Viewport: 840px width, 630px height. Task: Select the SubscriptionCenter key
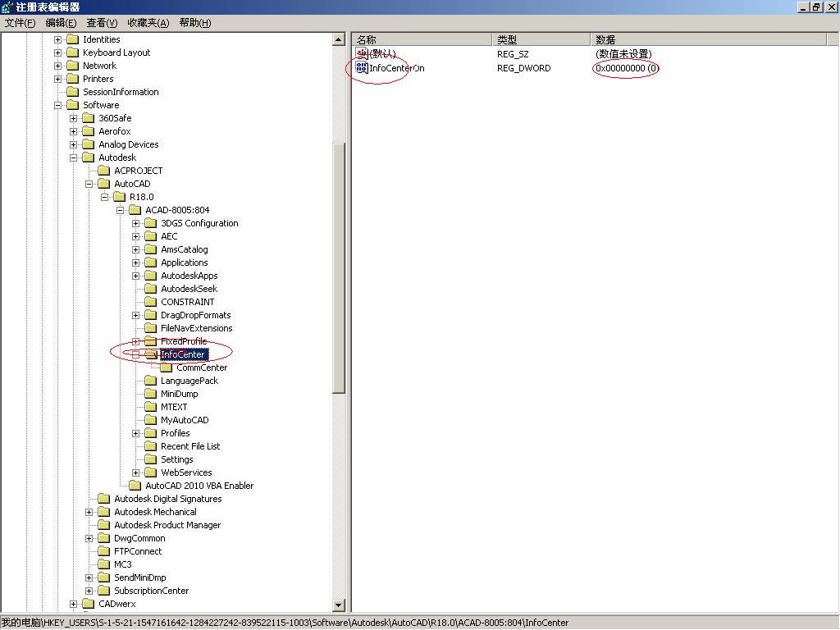[x=151, y=591]
